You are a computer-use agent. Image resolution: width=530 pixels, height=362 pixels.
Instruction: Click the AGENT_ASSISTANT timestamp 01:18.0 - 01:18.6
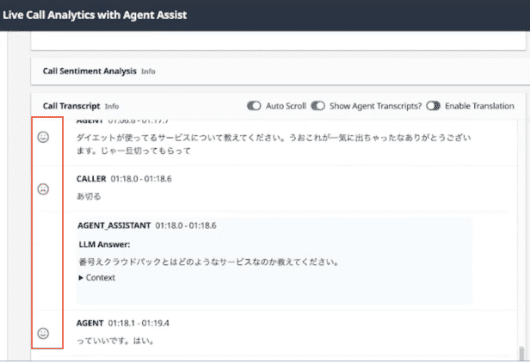tap(186, 225)
